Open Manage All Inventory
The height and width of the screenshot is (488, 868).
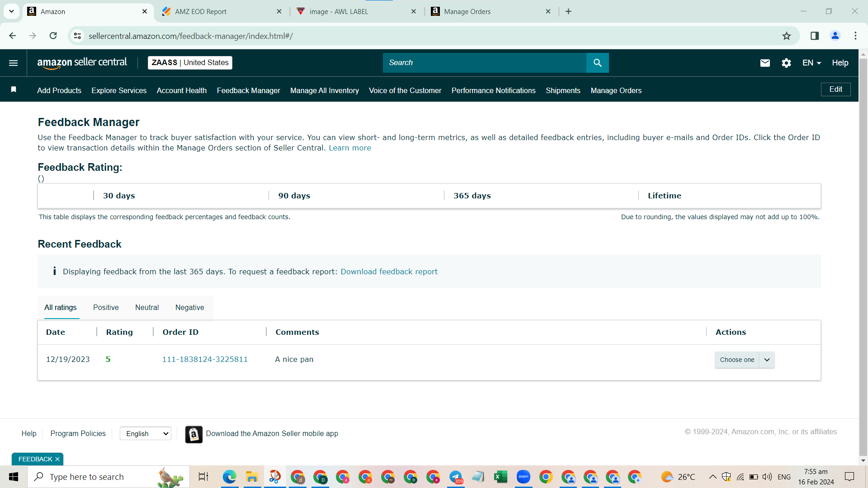click(x=325, y=90)
